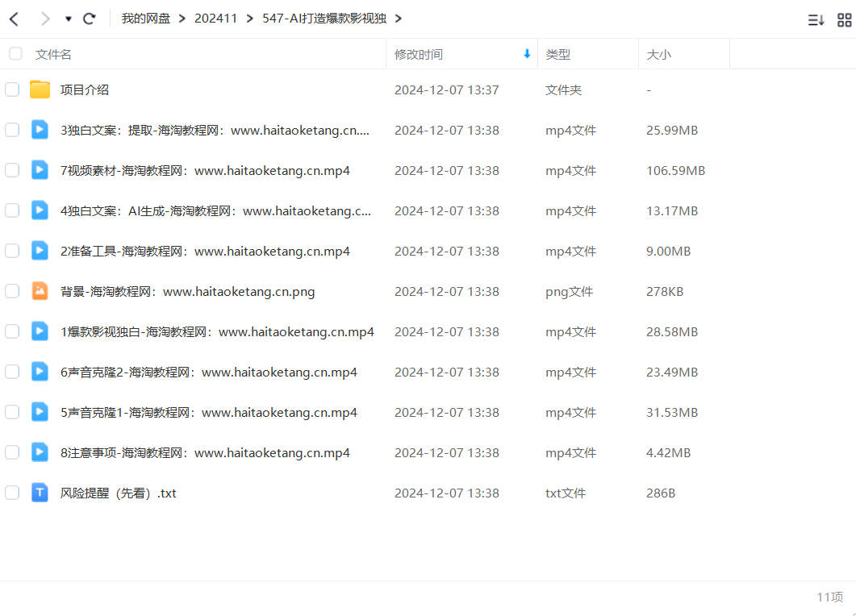Expand chevron after 我的网盘 breadcrumb
The image size is (856, 616).
pos(182,19)
